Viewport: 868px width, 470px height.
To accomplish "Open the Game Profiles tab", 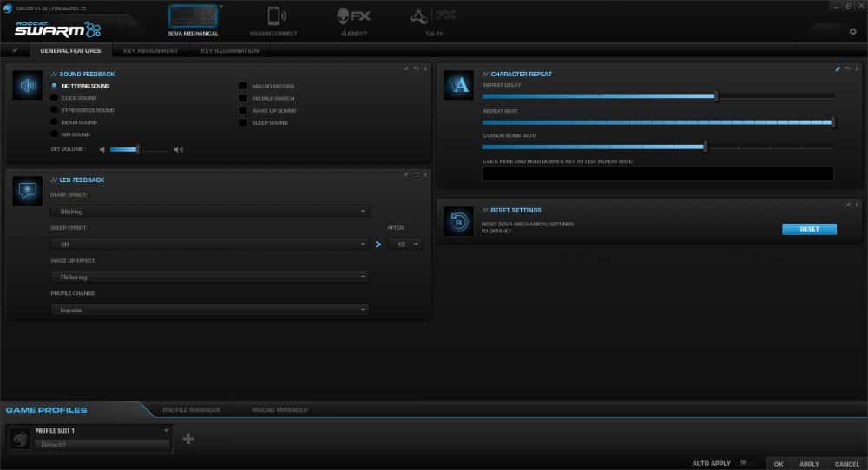I will pyautogui.click(x=47, y=410).
